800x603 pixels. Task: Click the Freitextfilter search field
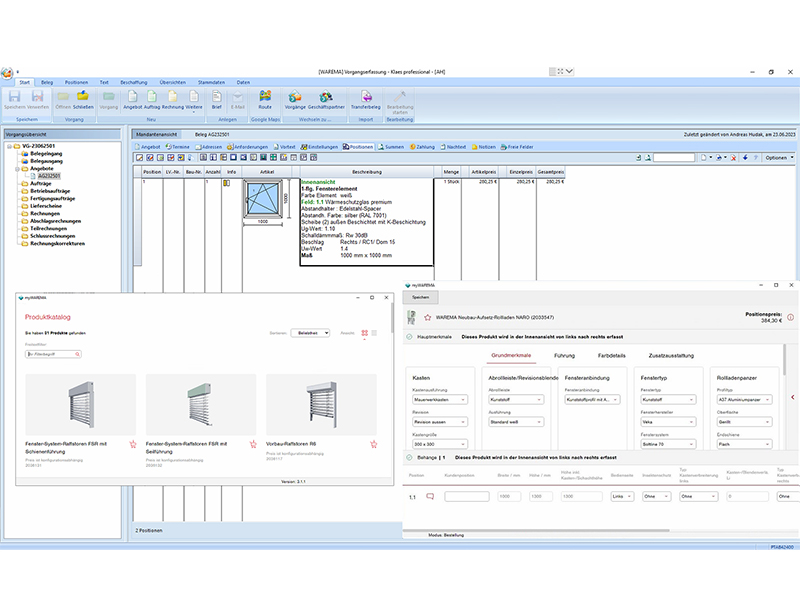54,354
